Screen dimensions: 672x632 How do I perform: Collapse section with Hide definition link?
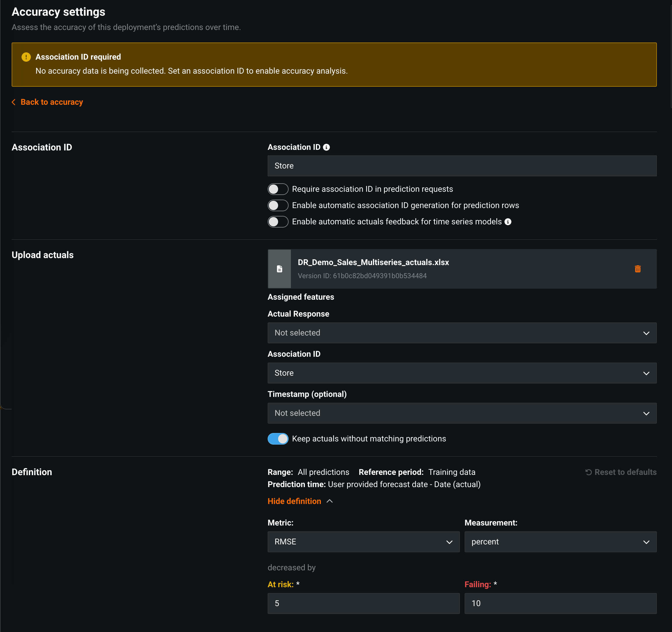click(294, 501)
